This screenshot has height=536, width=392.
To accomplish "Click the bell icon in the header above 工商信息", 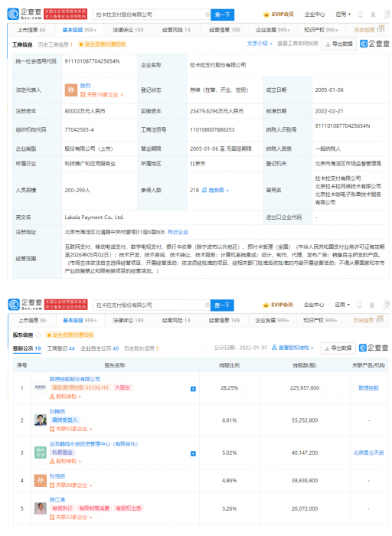I will point(373,15).
